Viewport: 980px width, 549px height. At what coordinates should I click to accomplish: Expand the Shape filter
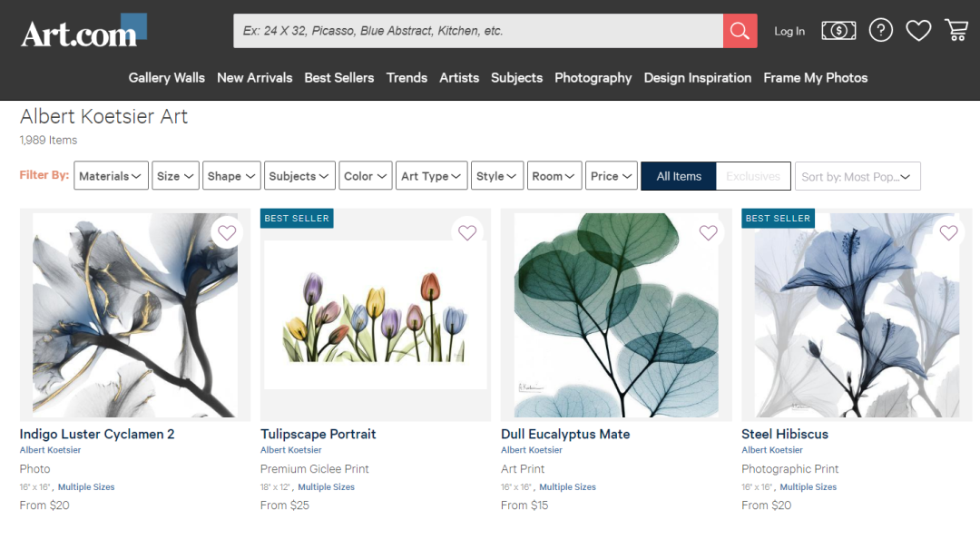click(x=231, y=176)
